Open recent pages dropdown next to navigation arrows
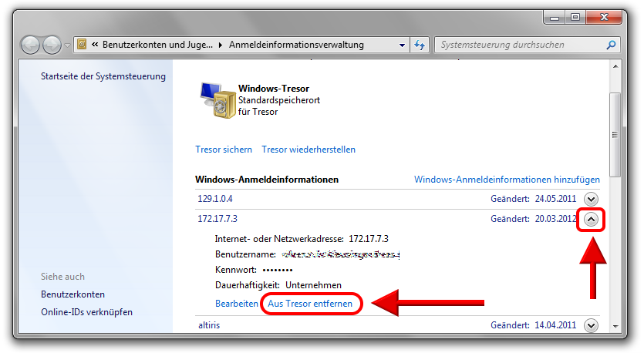Image resolution: width=644 pixels, height=353 pixels. 68,45
